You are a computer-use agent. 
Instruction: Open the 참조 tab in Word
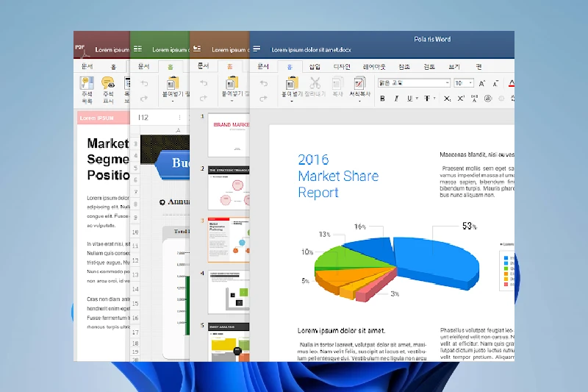404,67
